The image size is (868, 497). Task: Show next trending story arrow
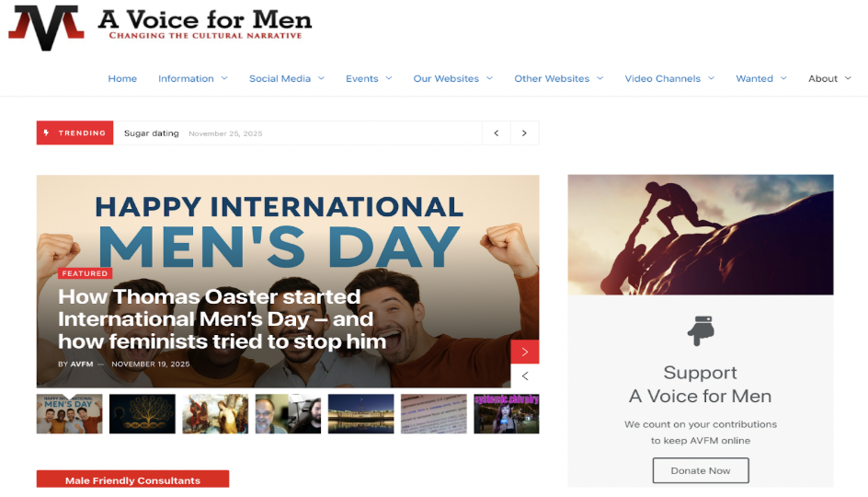click(x=524, y=133)
